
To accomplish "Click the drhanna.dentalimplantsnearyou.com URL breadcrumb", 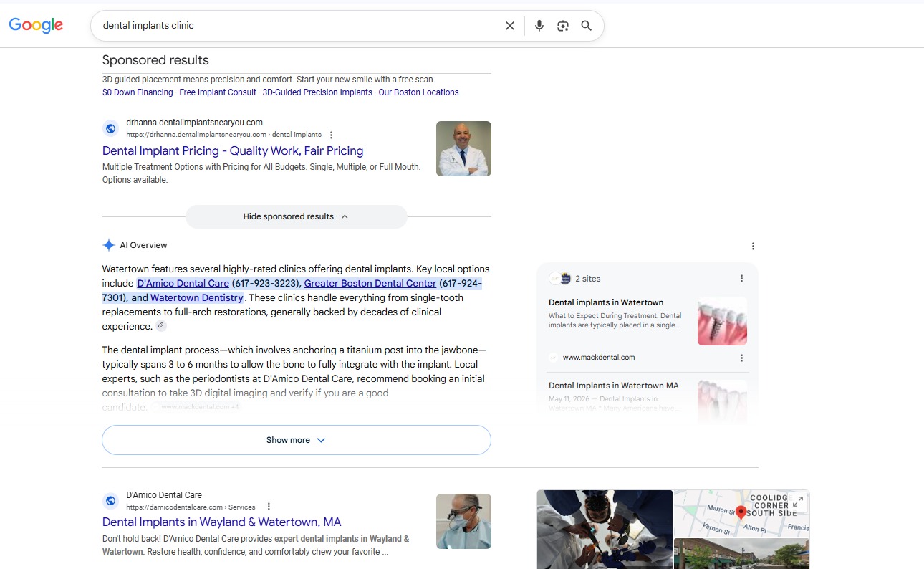I will 223,135.
